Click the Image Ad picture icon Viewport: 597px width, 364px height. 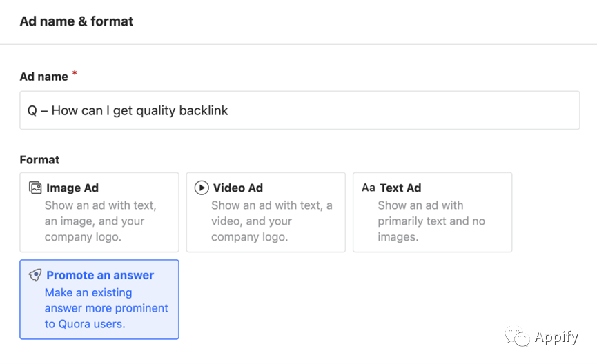click(x=35, y=188)
